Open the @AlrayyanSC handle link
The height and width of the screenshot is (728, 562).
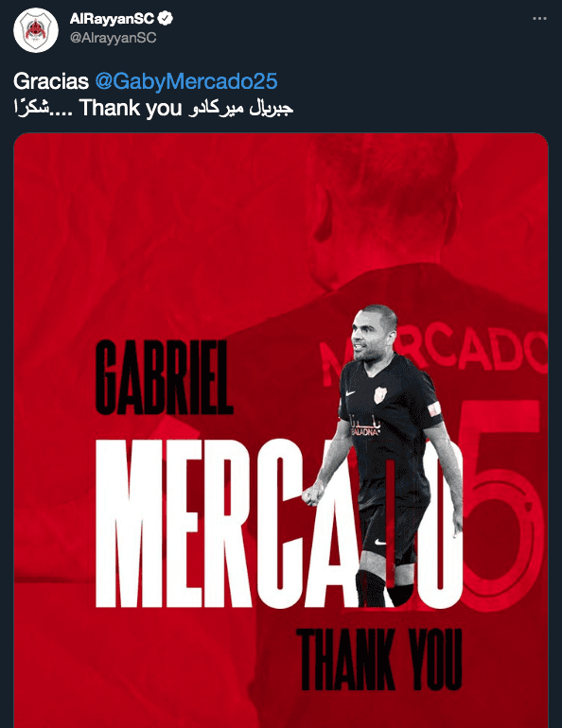click(113, 37)
